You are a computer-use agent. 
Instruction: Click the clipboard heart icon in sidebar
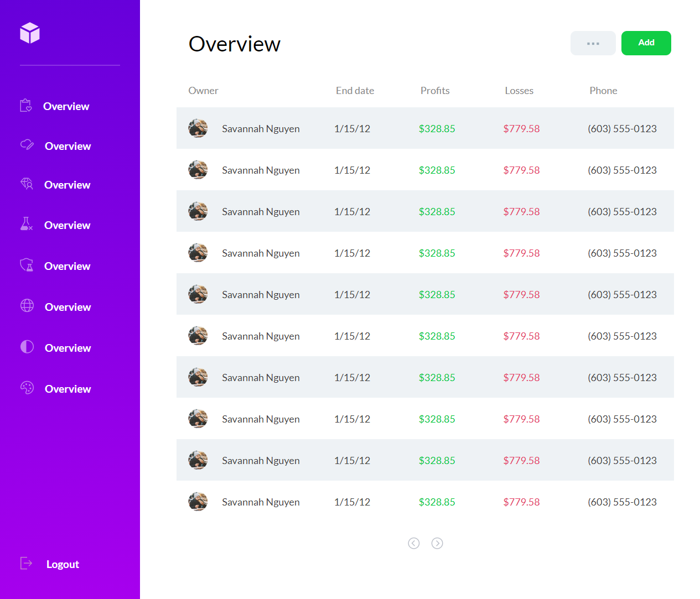tap(26, 106)
